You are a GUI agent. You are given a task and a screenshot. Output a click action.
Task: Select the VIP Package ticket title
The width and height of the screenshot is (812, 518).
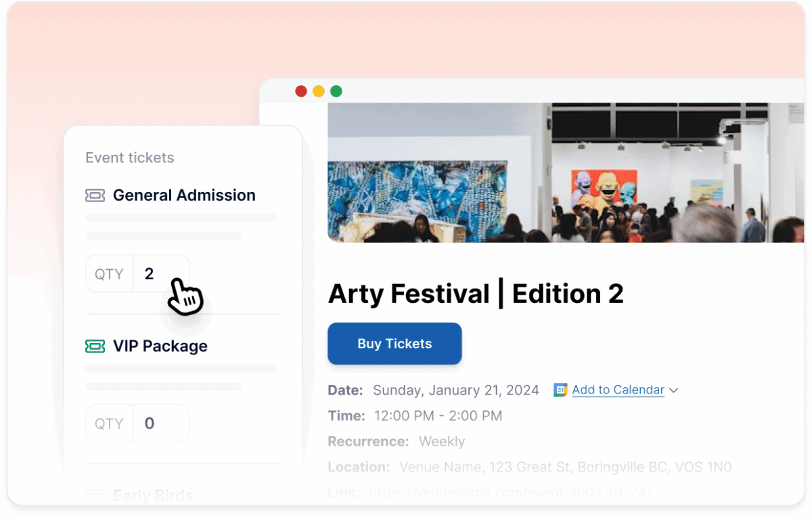[x=160, y=346]
